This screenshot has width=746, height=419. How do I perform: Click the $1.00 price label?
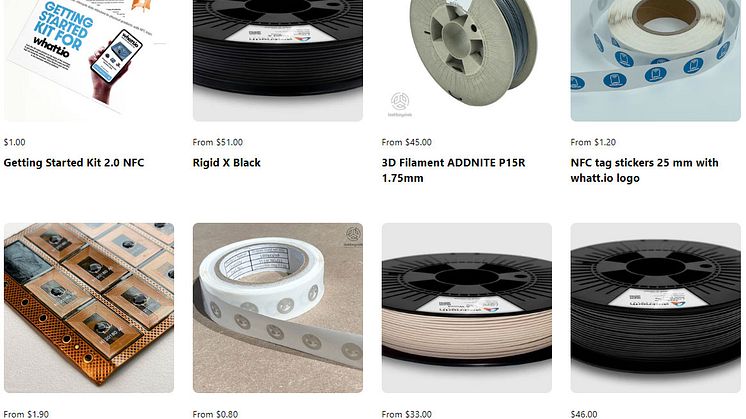tap(15, 142)
